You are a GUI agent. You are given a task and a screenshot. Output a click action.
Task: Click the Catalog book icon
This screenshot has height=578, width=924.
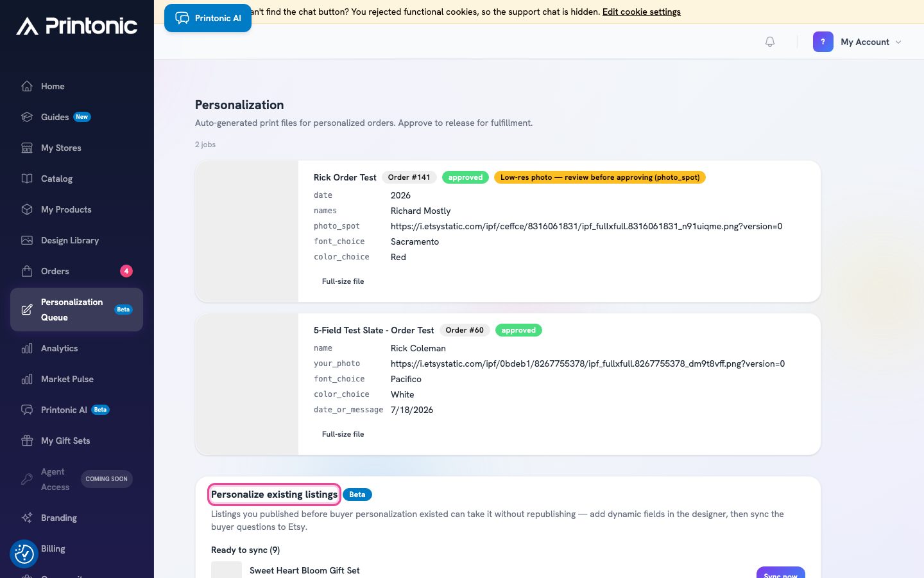27,179
